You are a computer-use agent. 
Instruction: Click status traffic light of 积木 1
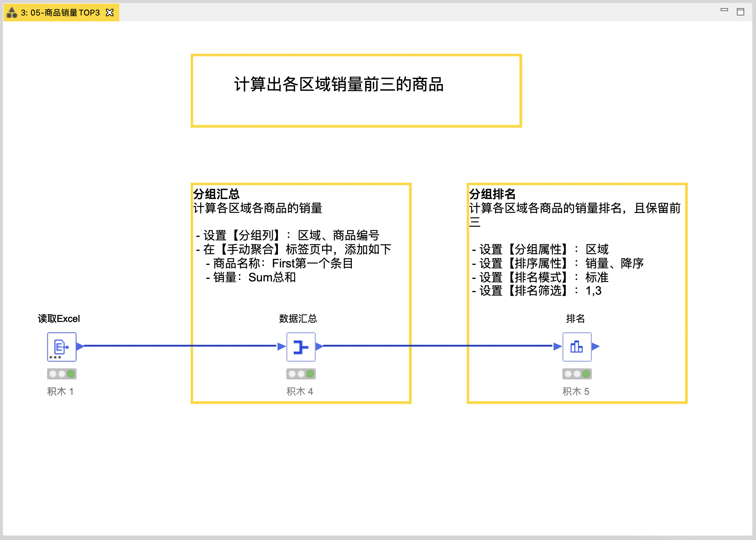click(x=61, y=374)
